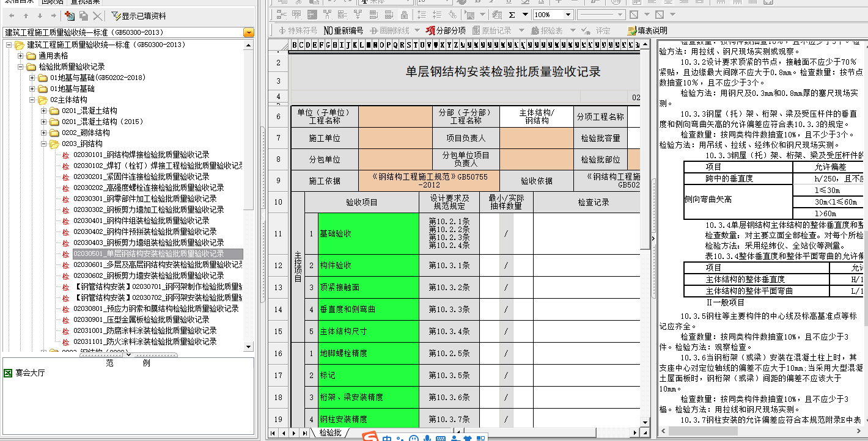Click the 第10.3.1条 specification cell

[449, 266]
